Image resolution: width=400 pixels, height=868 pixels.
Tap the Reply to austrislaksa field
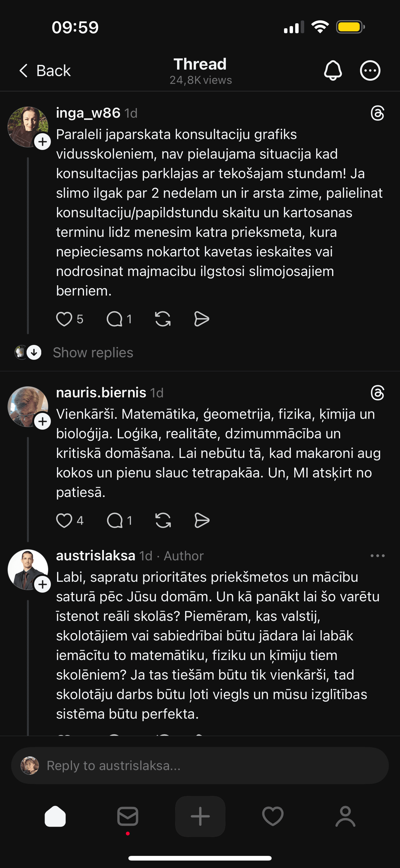[x=200, y=766]
